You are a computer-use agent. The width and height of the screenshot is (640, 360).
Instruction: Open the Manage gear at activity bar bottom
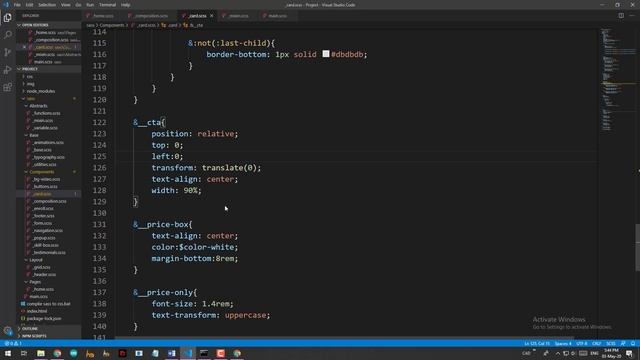7,331
